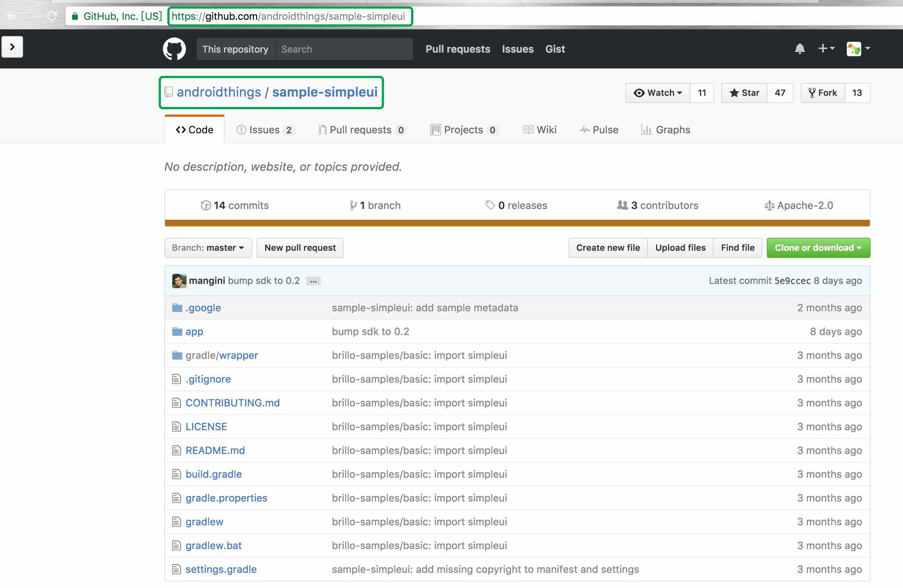Open the user avatar menu
Screen dimensions: 903x588
tap(858, 49)
